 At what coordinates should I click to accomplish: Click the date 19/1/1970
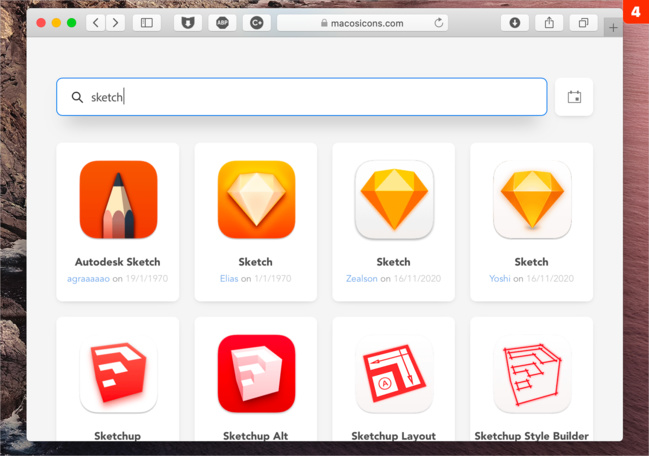coord(147,278)
